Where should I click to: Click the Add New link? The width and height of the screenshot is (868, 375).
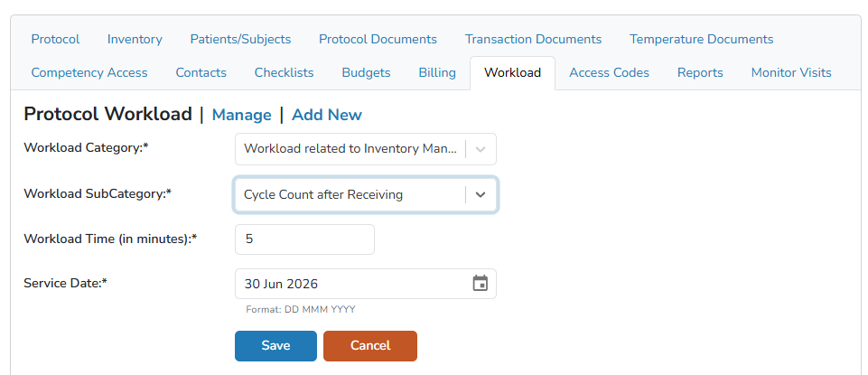[x=327, y=115]
